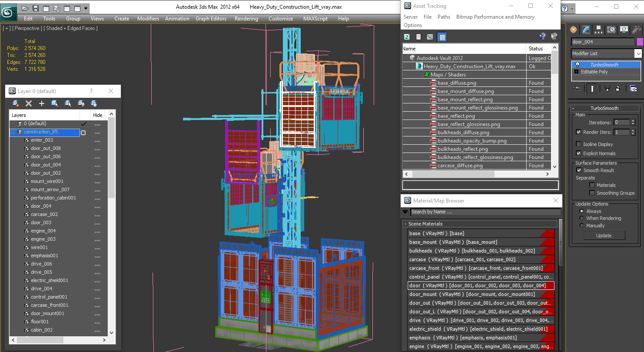The height and width of the screenshot is (352, 644).
Task: Enable Separate by Materials checkbox
Action: (x=592, y=185)
